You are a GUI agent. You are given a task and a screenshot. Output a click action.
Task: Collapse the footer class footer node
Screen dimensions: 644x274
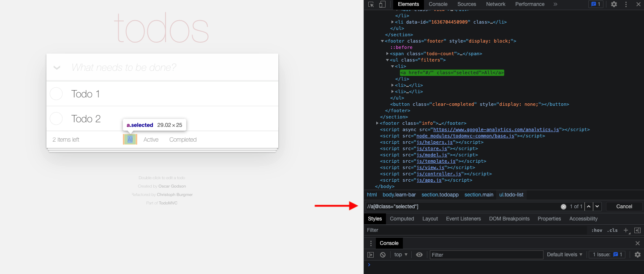[x=382, y=41]
